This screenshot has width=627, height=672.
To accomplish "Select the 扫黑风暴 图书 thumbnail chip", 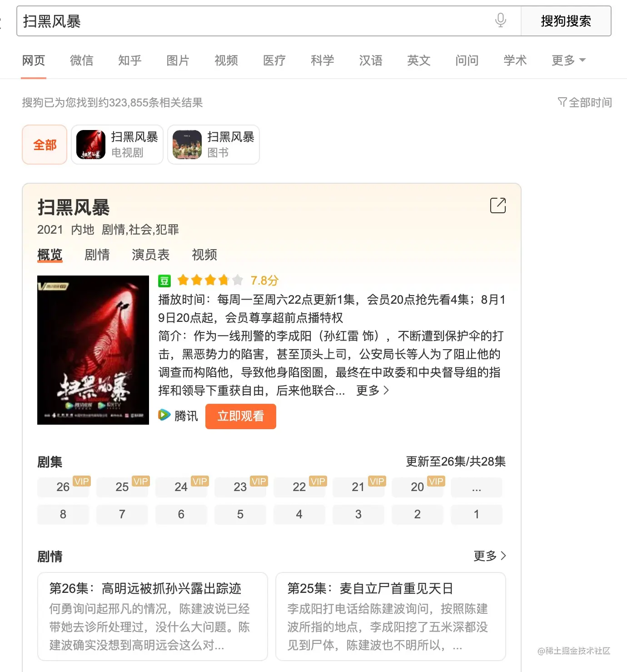I will pos(214,145).
